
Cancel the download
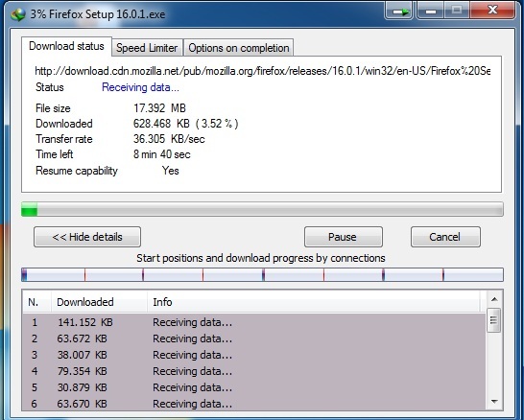[445, 237]
